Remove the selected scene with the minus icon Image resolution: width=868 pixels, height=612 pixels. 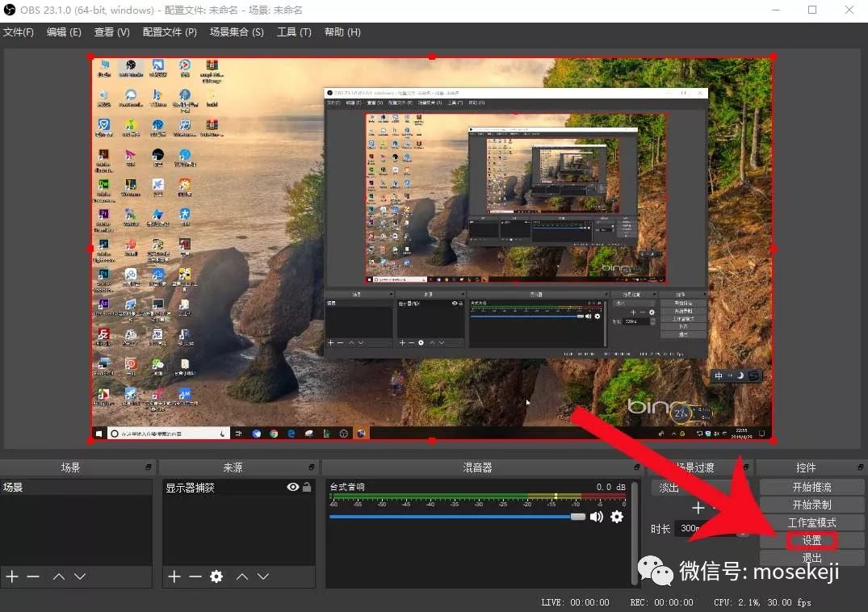coord(33,576)
